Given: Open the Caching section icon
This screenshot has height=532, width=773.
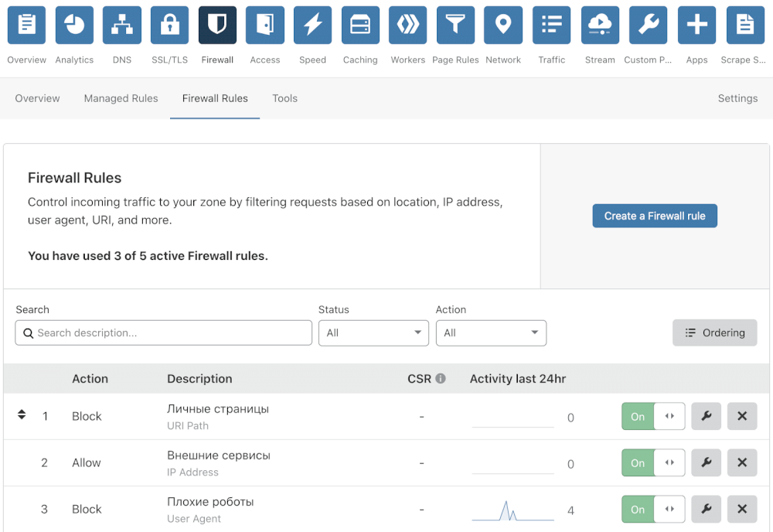Looking at the screenshot, I should point(360,26).
